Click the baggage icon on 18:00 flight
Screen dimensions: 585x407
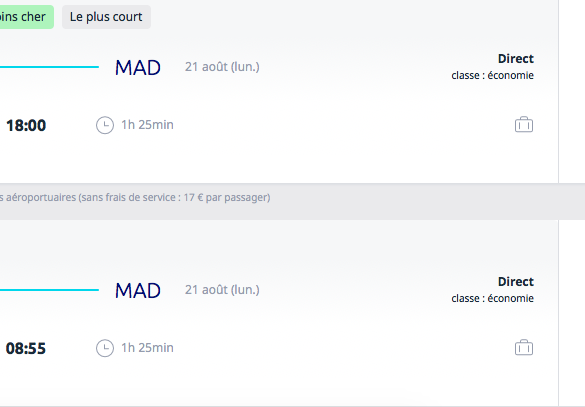click(524, 125)
